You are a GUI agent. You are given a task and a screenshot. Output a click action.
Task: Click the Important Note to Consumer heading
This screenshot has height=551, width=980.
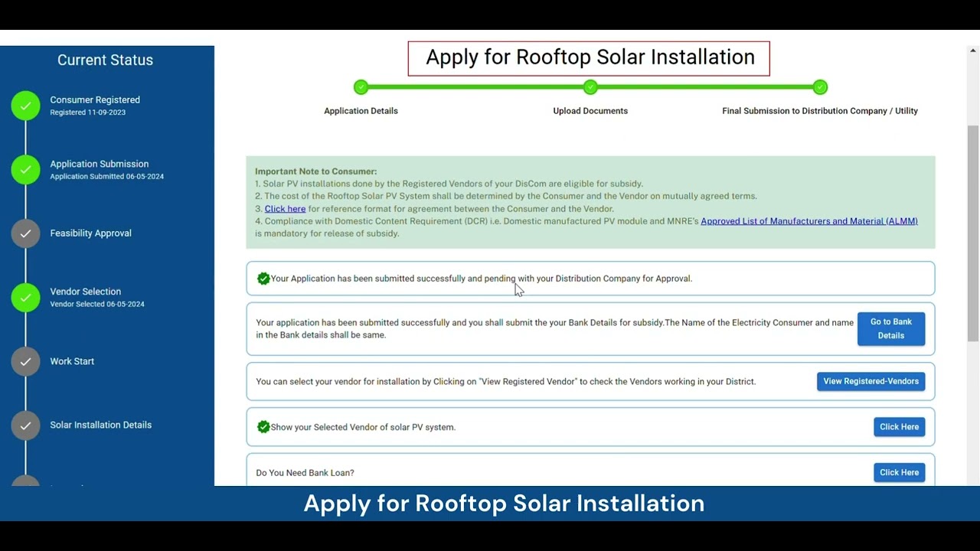point(315,171)
